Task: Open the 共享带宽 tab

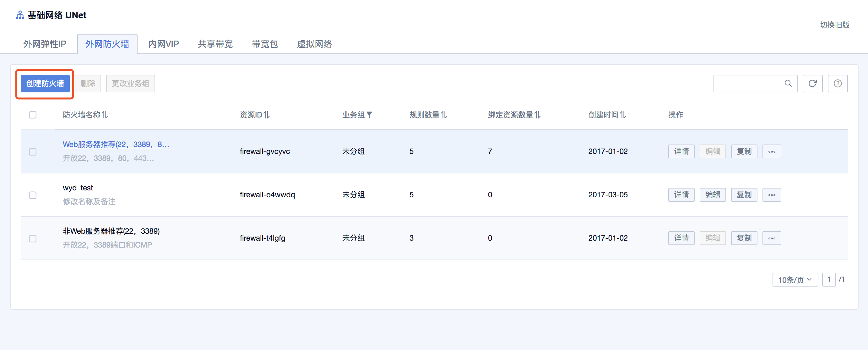Action: [215, 44]
